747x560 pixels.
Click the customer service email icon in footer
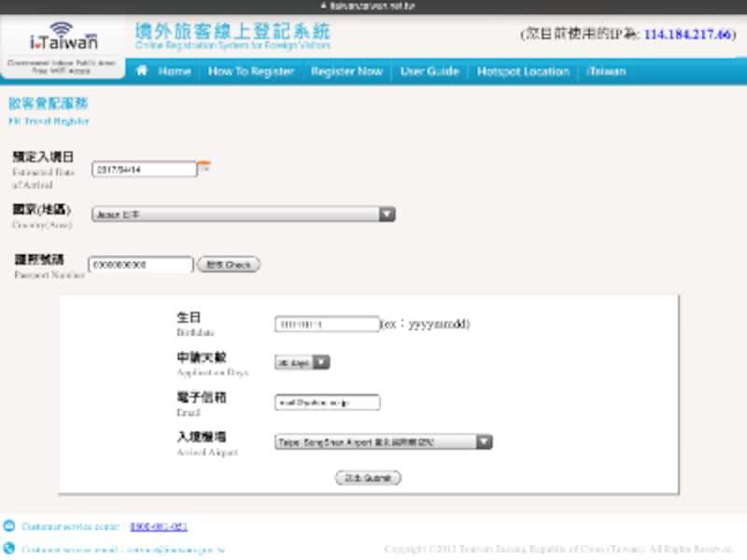9,546
